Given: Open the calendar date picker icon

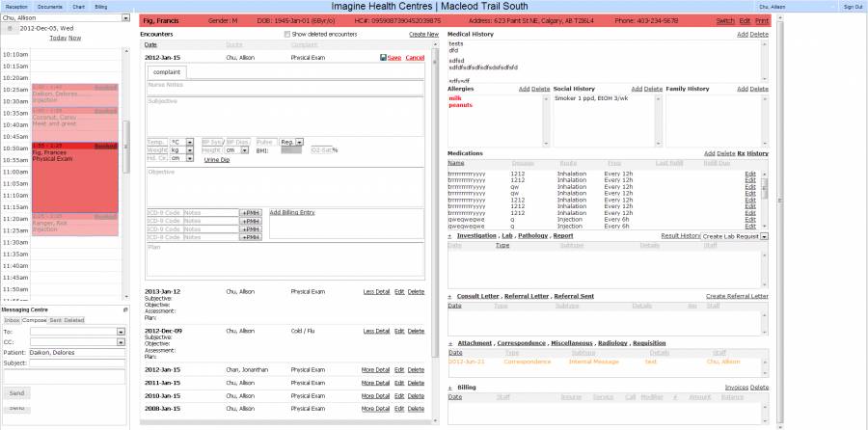Looking at the screenshot, I should click(10, 28).
